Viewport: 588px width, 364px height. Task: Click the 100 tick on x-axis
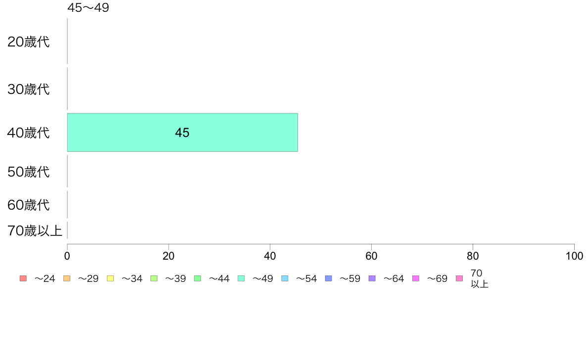574,256
